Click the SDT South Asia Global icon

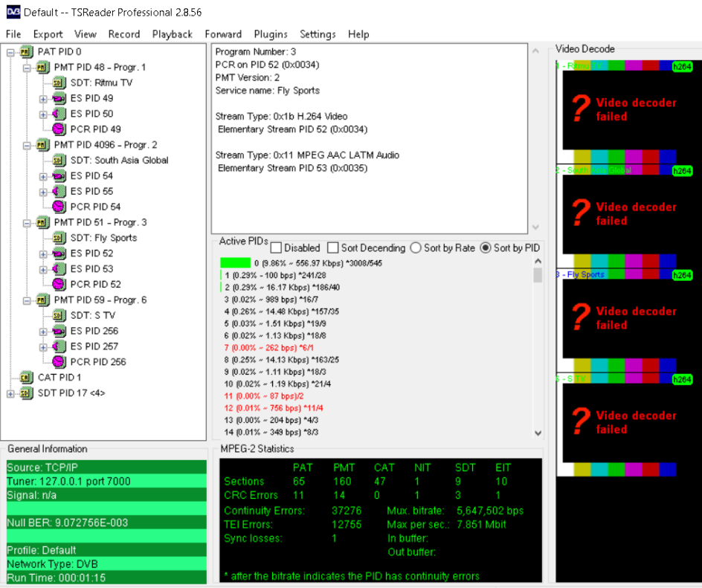(x=59, y=161)
